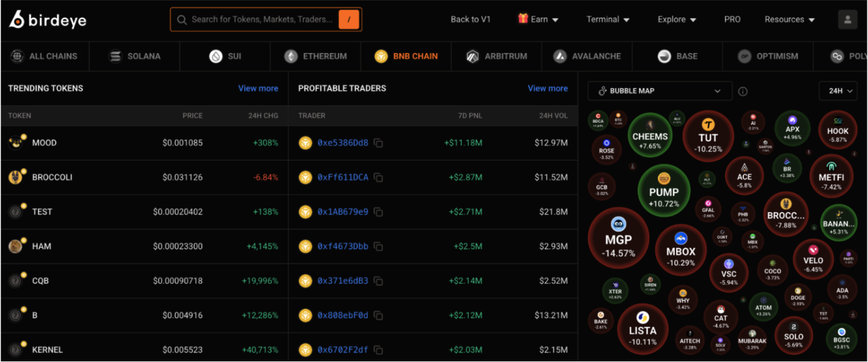Screen dimensions: 868x362
Task: Select the VSC bubble on the map
Action: 729,273
